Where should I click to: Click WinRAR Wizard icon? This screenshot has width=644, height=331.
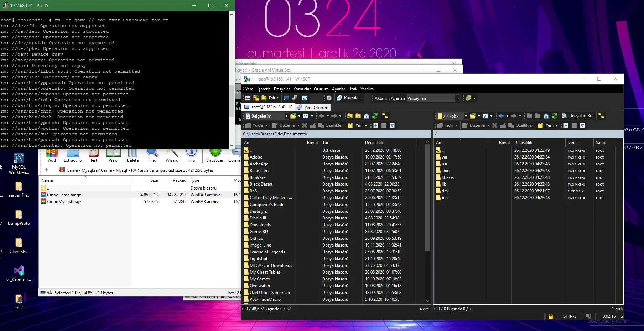172,155
